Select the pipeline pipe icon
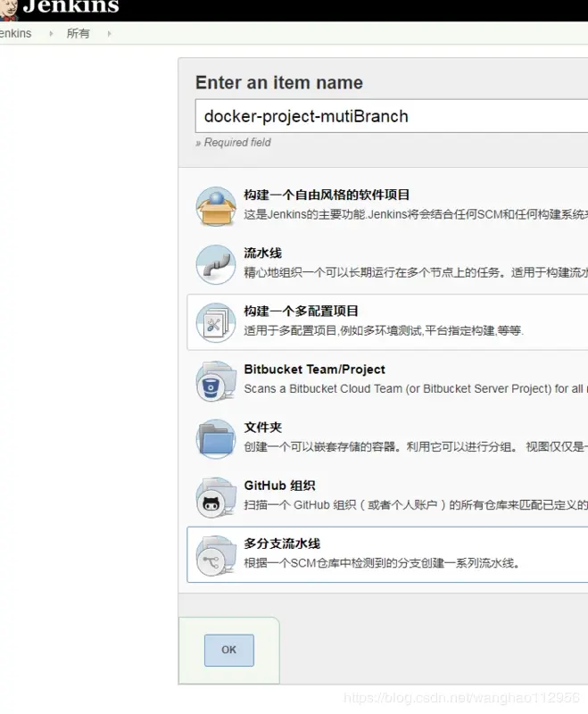 pyautogui.click(x=216, y=264)
